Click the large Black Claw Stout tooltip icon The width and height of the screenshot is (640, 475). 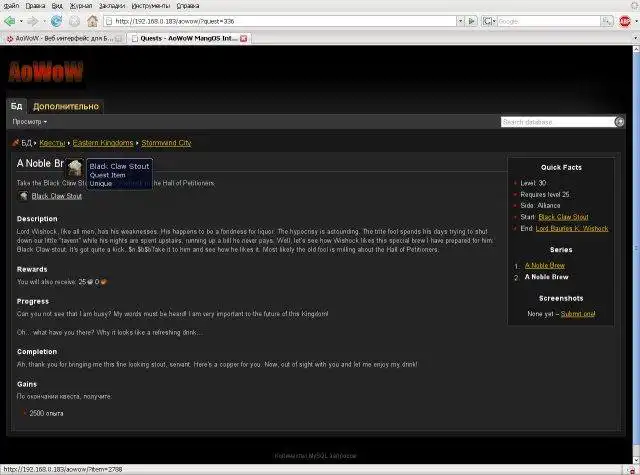(75, 168)
